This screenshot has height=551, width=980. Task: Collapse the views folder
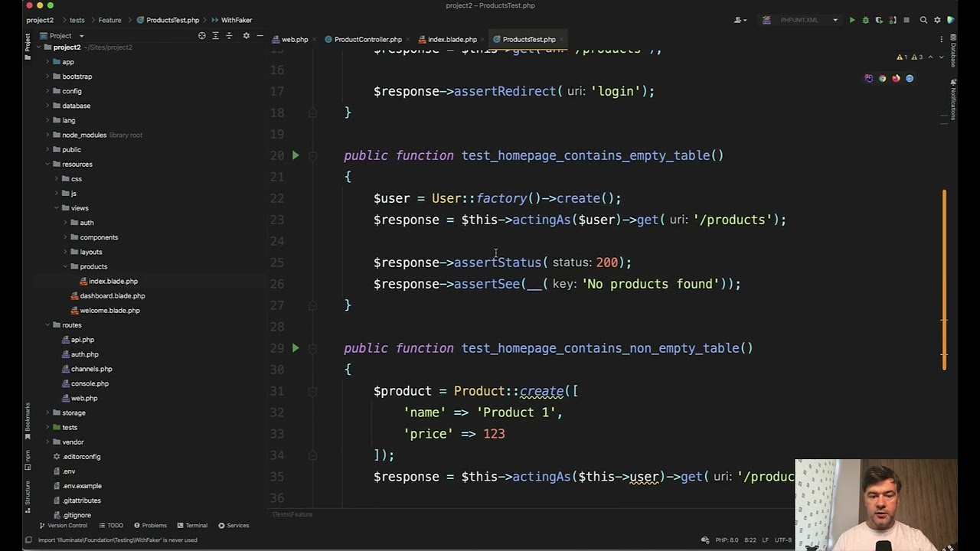[57, 208]
